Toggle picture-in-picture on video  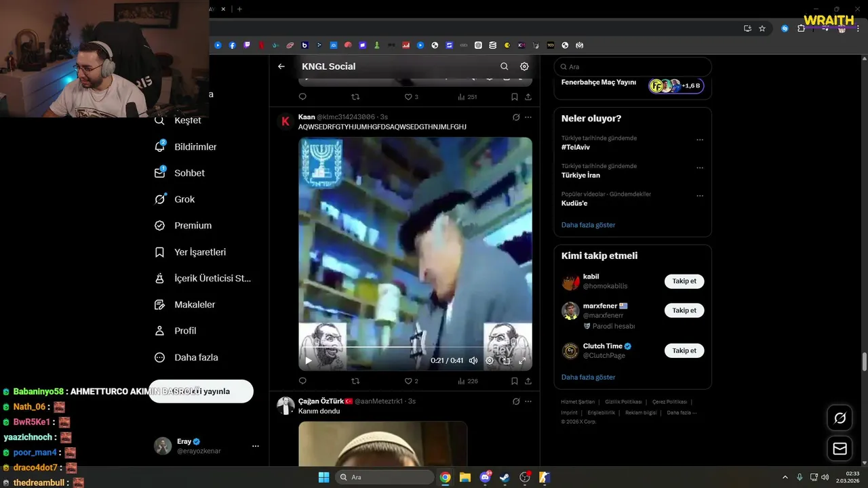[x=506, y=361]
